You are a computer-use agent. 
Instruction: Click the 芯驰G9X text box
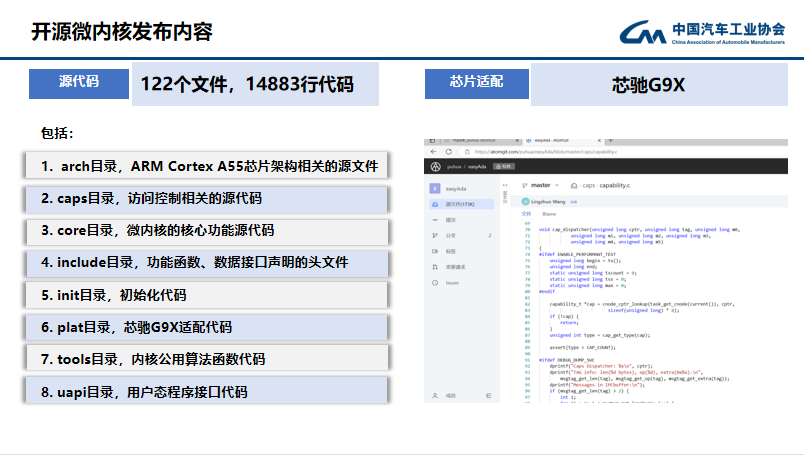659,85
